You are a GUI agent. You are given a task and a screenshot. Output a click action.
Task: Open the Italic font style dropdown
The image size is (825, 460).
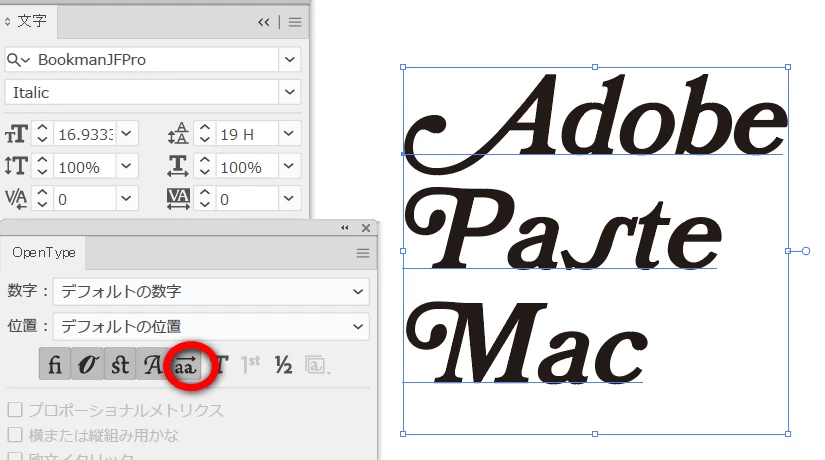pyautogui.click(x=289, y=92)
